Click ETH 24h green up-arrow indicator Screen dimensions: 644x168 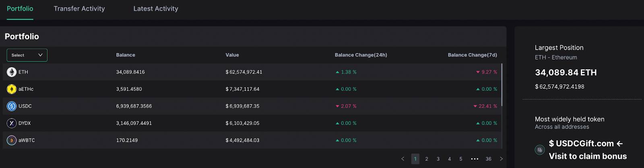click(337, 72)
